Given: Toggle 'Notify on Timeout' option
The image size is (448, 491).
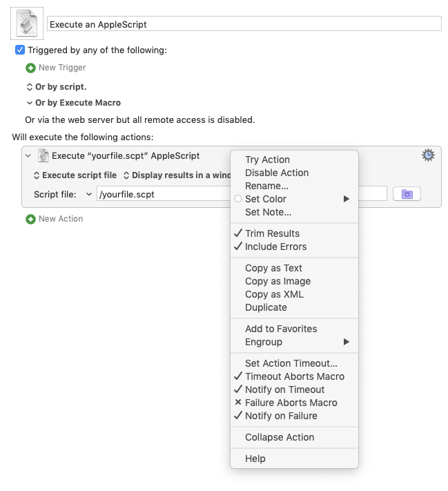Looking at the screenshot, I should click(294, 389).
